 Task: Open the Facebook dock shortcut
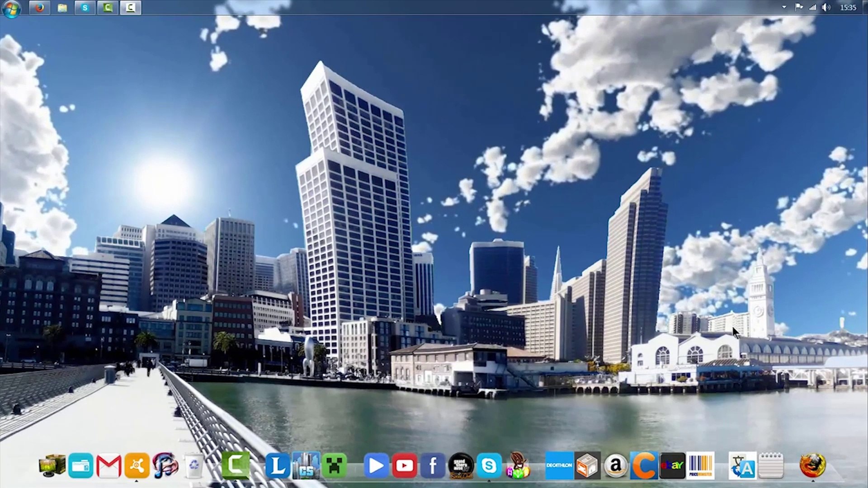click(433, 465)
